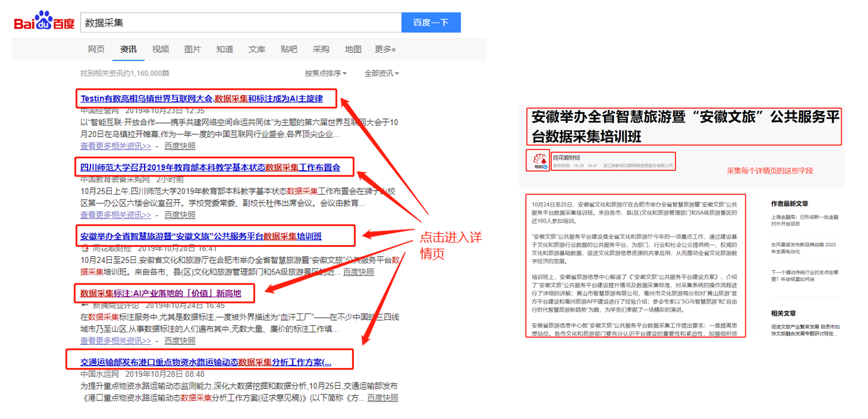Switch to the 文库 tab
The height and width of the screenshot is (419, 868).
[256, 49]
